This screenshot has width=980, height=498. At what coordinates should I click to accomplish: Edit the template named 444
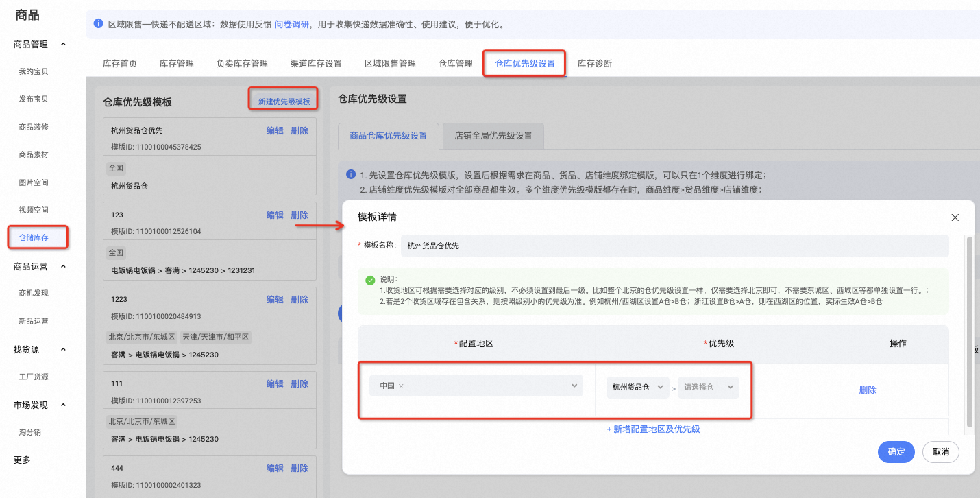[275, 468]
